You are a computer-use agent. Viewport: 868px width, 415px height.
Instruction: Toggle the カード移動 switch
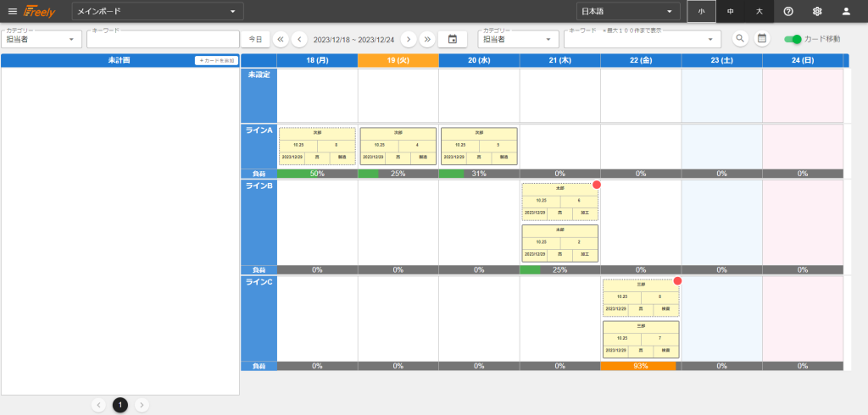(793, 39)
